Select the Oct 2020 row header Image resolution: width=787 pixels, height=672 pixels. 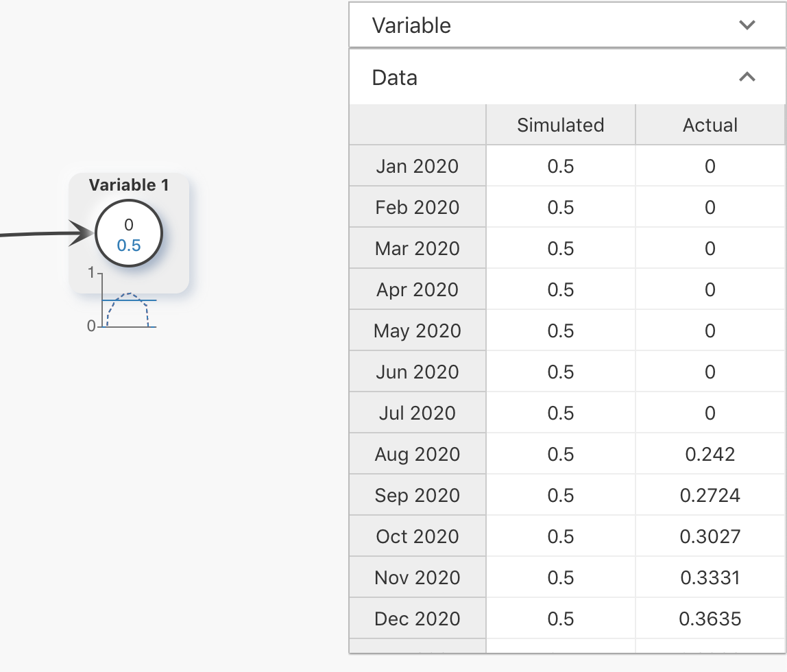point(417,536)
